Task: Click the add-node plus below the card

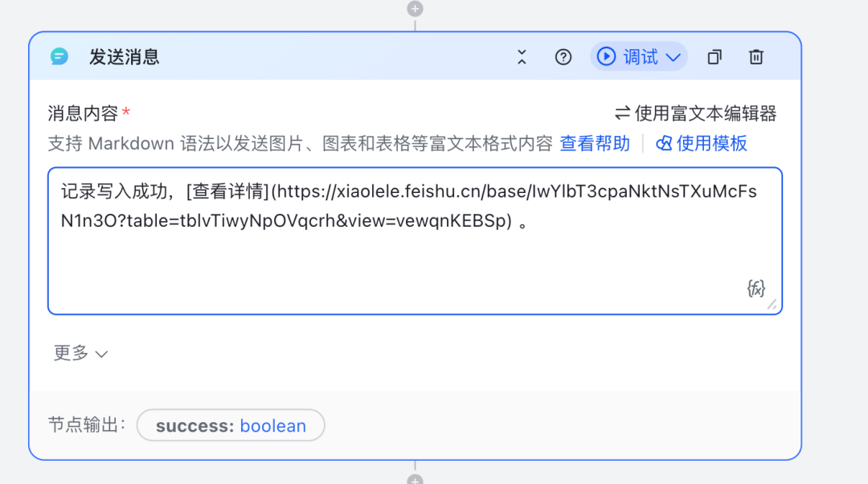Action: pos(415,479)
